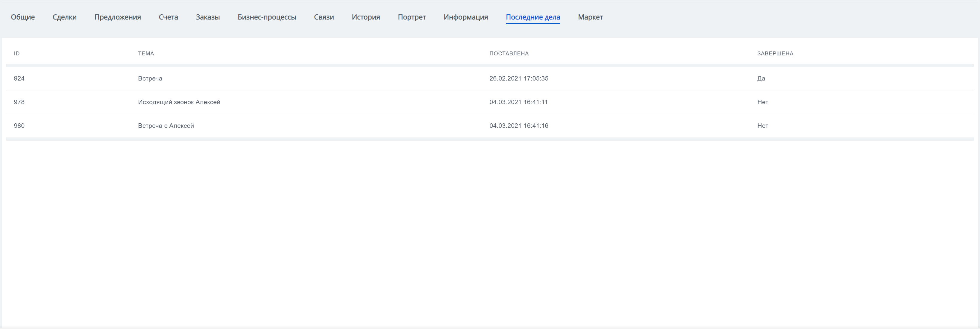Click 'Нет' in row 978
Screen dimensions: 980x329
click(x=762, y=102)
